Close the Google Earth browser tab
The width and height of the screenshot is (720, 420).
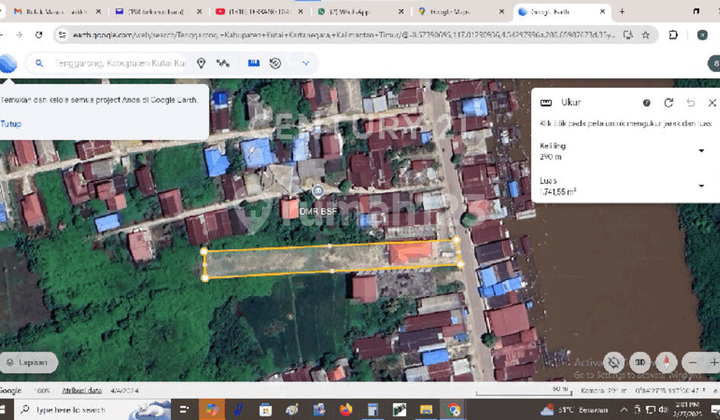602,11
